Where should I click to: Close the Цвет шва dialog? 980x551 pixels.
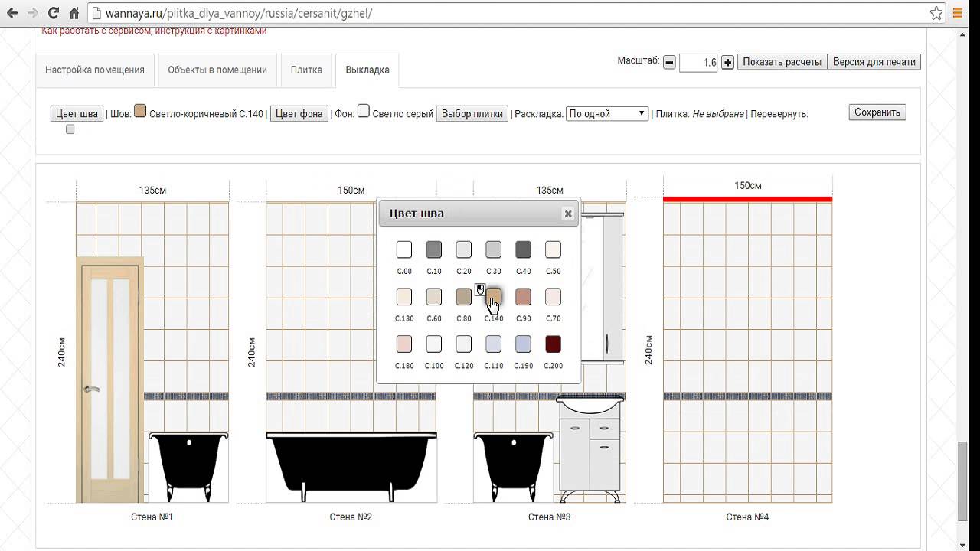(568, 214)
